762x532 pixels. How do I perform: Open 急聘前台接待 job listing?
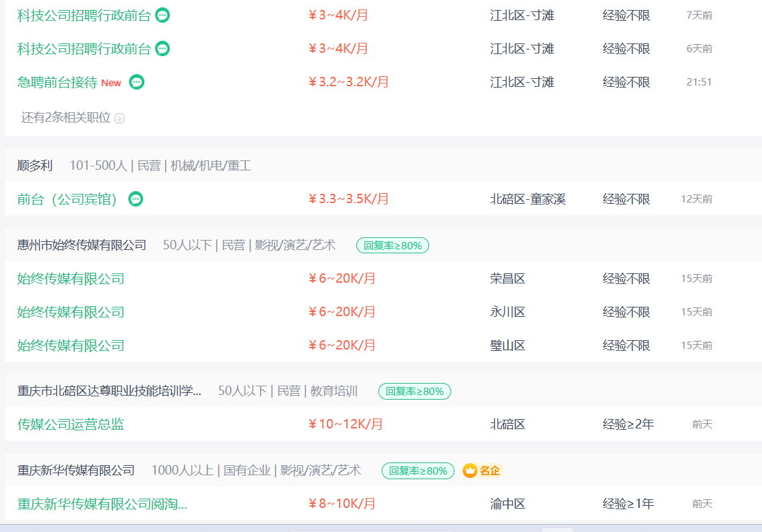[57, 82]
